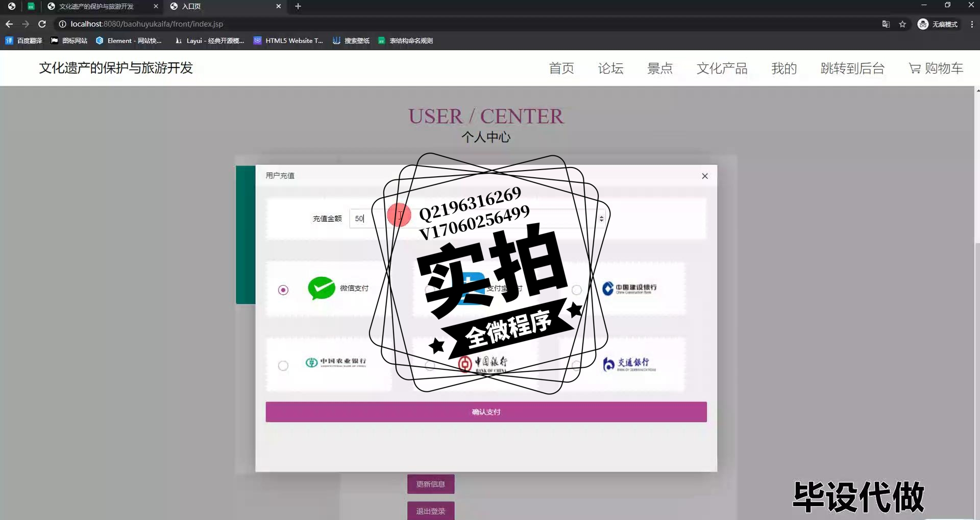Click 跳转到后台 link

(852, 68)
